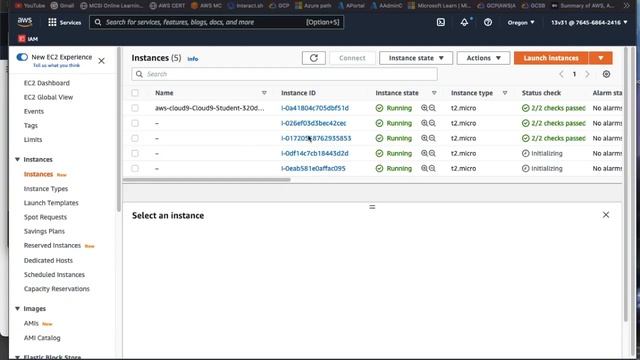The height and width of the screenshot is (360, 640).
Task: Click the panel resize handle icon
Action: pyautogui.click(x=372, y=207)
